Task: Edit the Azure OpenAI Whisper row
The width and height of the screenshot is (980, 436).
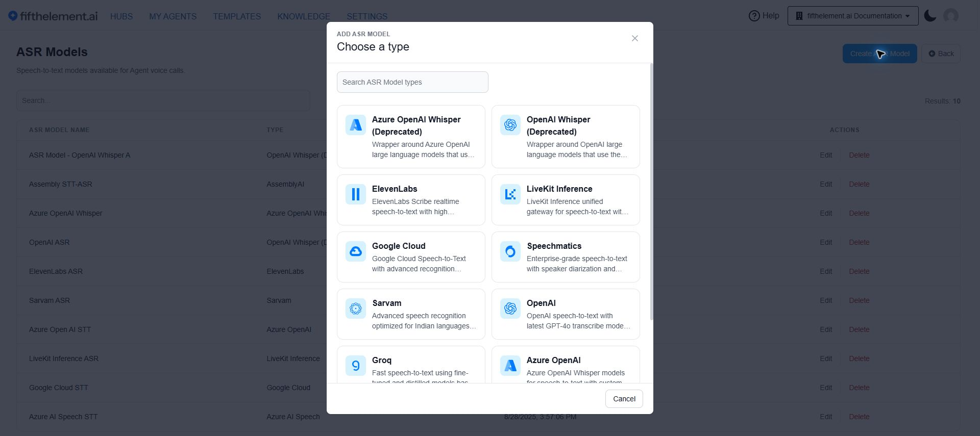Action: 826,213
